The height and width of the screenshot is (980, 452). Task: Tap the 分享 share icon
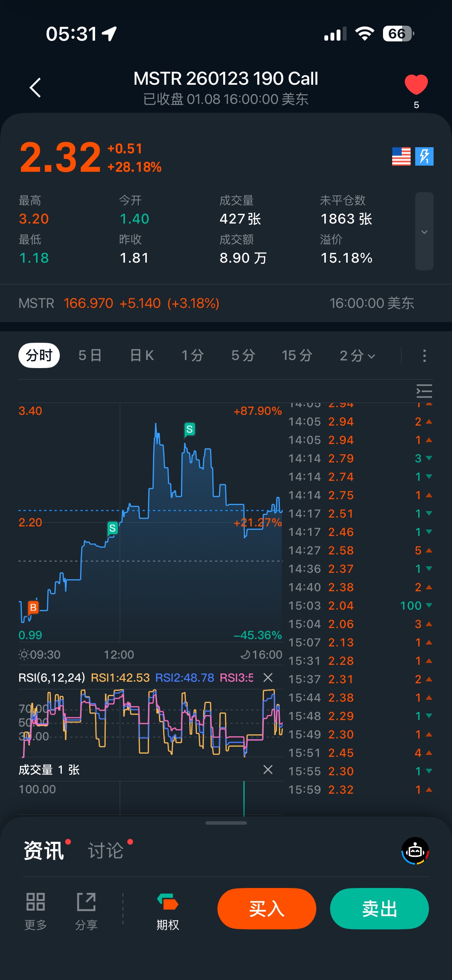(86, 911)
